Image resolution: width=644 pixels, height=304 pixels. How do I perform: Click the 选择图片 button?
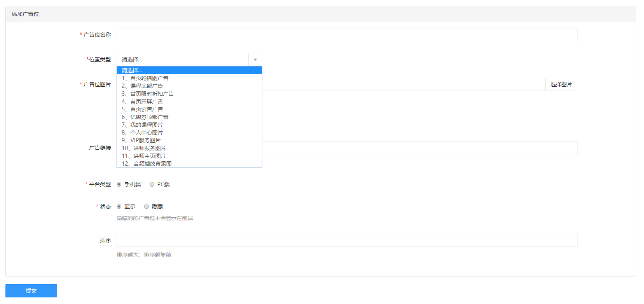coord(561,84)
